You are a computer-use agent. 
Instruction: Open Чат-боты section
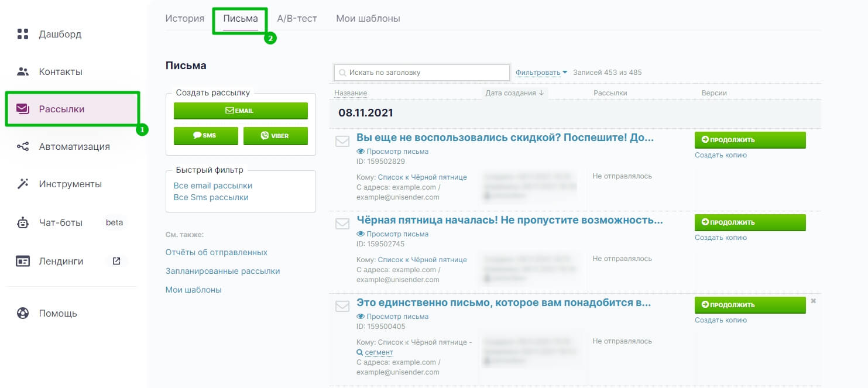click(x=60, y=222)
